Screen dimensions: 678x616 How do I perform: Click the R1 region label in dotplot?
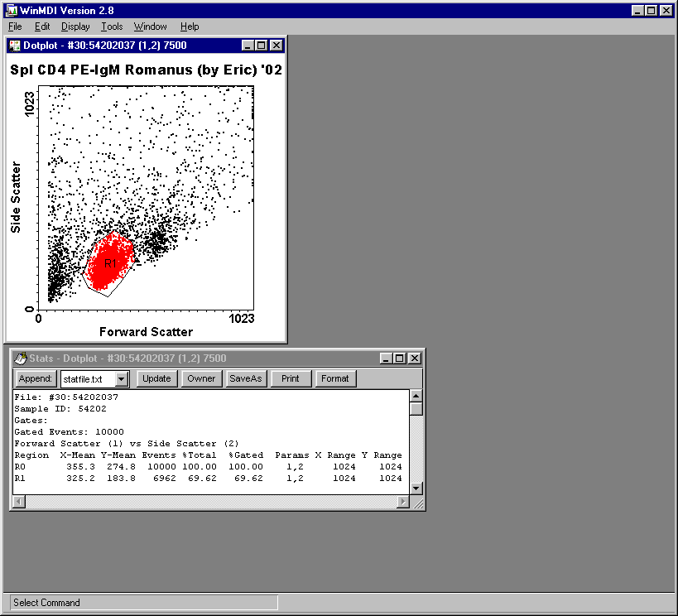pyautogui.click(x=110, y=263)
